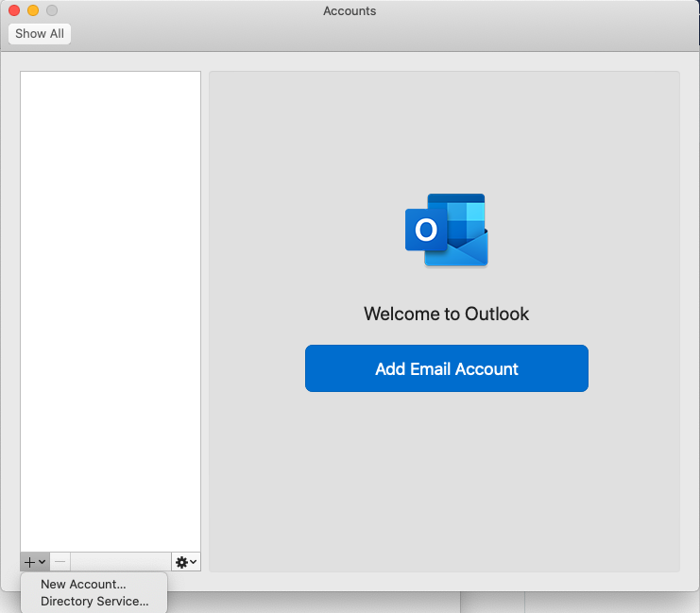Screen dimensions: 700x613
Task: Click the Accounts window title text
Action: (x=350, y=11)
